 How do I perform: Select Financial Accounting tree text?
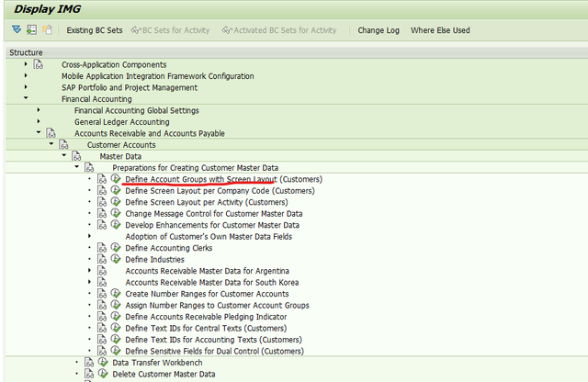tap(96, 99)
